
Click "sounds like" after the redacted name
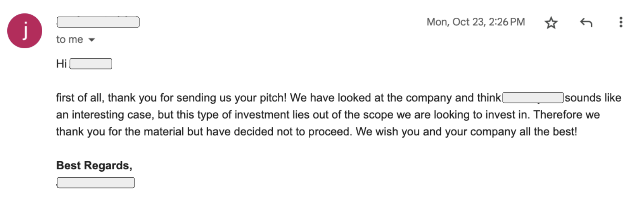(x=593, y=98)
